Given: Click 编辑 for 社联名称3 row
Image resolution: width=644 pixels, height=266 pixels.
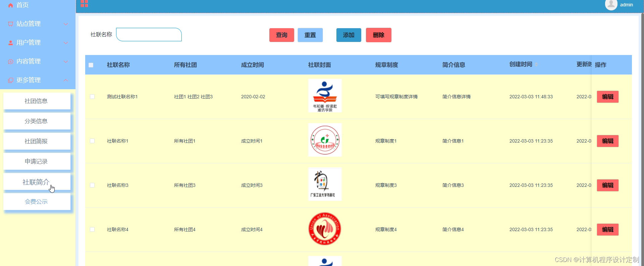Looking at the screenshot, I should [608, 185].
